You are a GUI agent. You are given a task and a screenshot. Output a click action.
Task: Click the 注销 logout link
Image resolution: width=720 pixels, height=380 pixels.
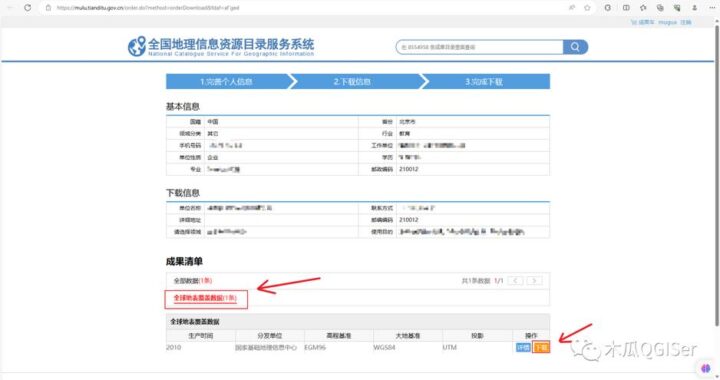686,22
